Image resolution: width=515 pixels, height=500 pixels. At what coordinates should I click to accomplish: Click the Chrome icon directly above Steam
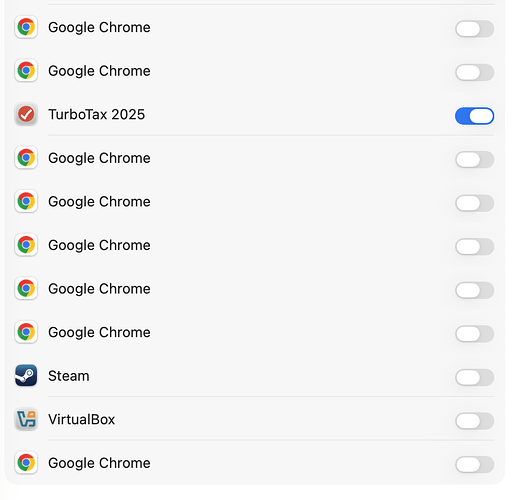pos(26,332)
